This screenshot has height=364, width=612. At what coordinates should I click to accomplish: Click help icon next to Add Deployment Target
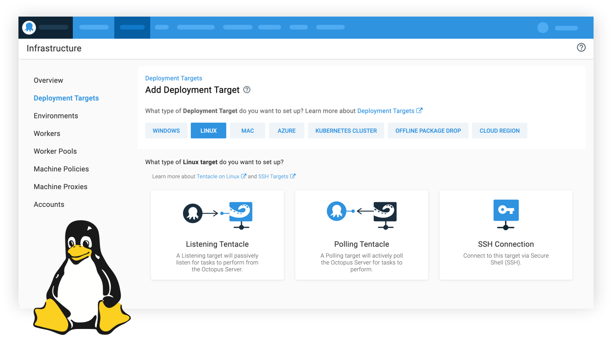(247, 90)
